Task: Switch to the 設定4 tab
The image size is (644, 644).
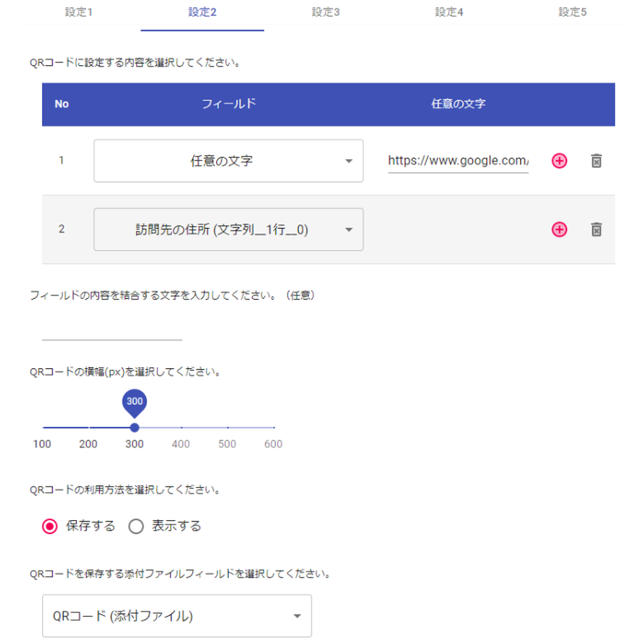Action: tap(449, 13)
